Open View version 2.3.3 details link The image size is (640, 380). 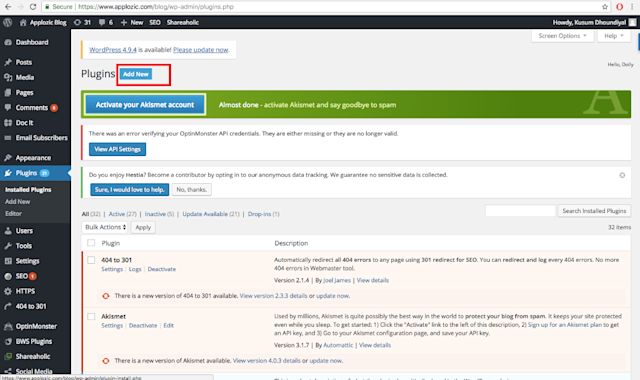pos(273,296)
